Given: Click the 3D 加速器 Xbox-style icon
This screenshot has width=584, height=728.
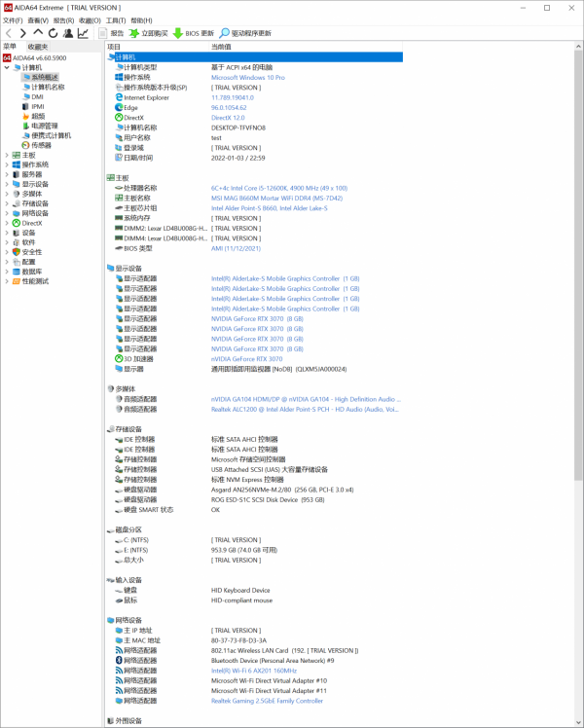Looking at the screenshot, I should pyautogui.click(x=119, y=359).
